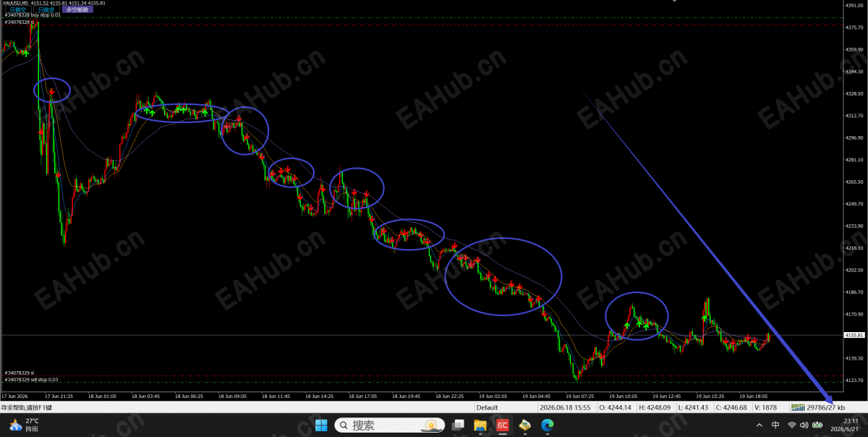The height and width of the screenshot is (437, 868).
Task: Click the 19 Jun 07:25 time axis label
Action: [x=580, y=396]
